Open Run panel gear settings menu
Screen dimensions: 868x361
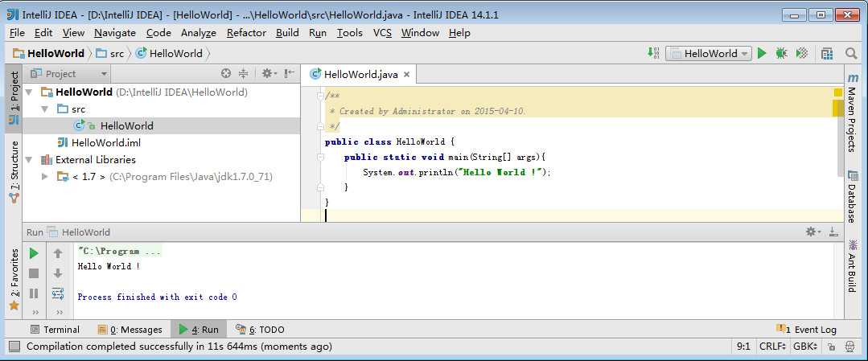(812, 232)
